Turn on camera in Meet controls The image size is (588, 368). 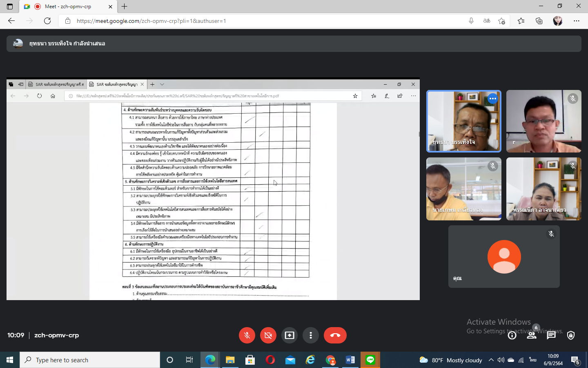(268, 335)
